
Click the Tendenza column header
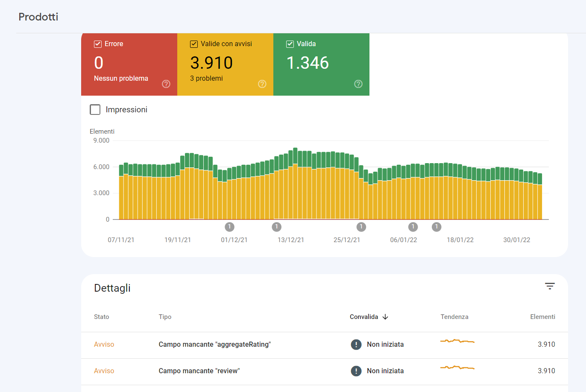pyautogui.click(x=454, y=317)
